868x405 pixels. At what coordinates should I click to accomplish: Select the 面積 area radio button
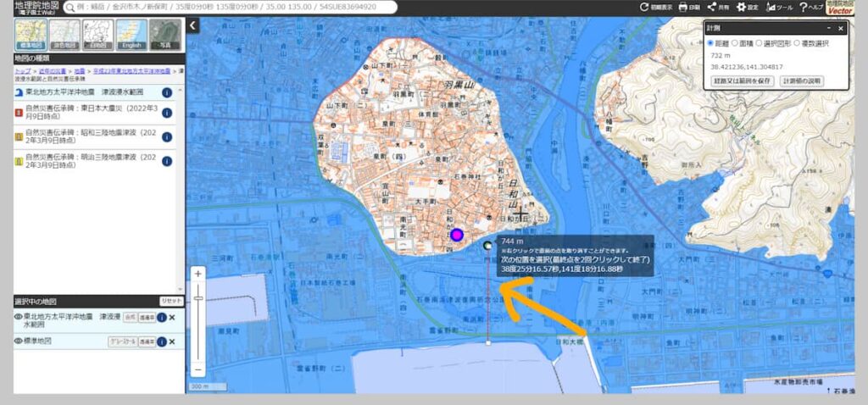735,42
